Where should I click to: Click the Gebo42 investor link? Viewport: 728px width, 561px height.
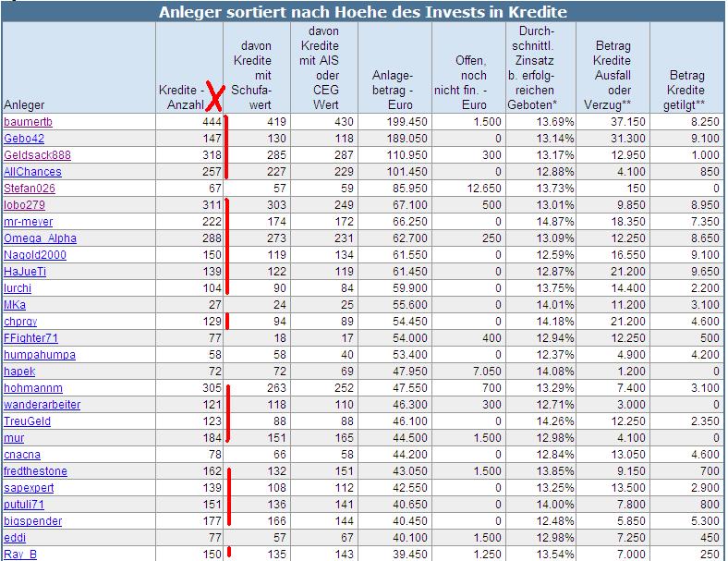(25, 139)
